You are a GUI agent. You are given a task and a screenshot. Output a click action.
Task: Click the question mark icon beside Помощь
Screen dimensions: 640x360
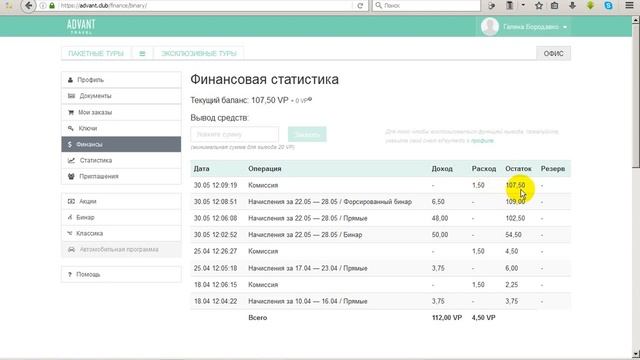coord(70,274)
